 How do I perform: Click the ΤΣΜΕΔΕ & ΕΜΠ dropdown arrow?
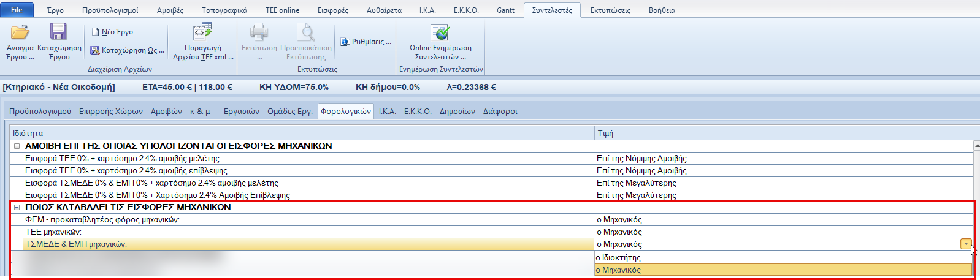966,244
